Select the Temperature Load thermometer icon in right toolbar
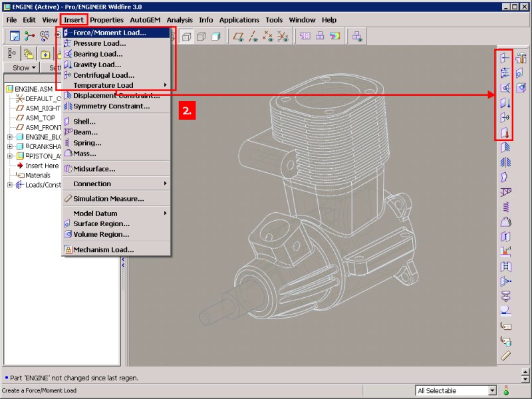 [x=505, y=132]
